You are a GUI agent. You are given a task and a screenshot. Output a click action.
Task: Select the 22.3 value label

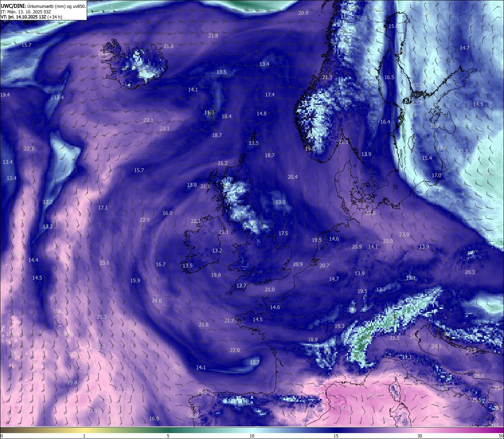click(x=29, y=149)
